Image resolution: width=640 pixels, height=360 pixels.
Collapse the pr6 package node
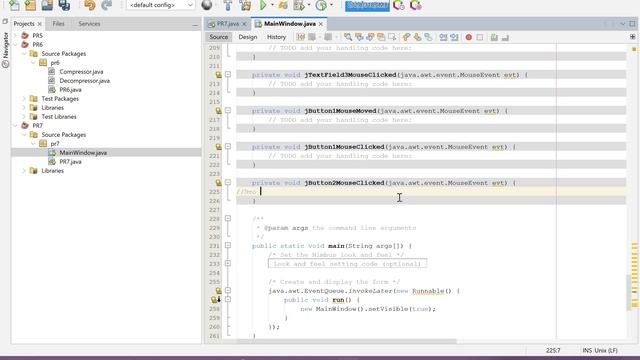(33, 62)
